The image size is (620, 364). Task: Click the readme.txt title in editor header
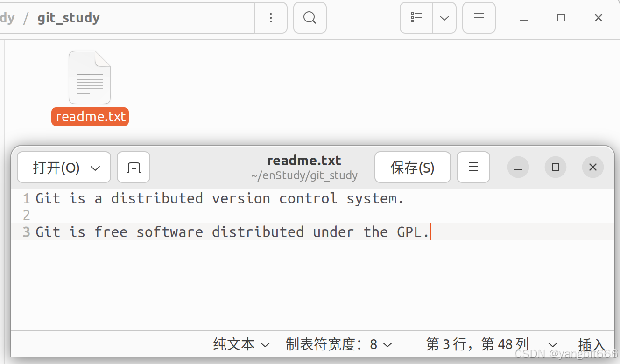[304, 161]
